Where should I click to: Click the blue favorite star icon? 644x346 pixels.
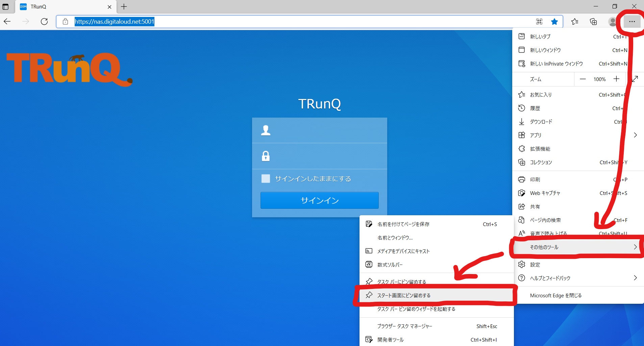point(554,22)
